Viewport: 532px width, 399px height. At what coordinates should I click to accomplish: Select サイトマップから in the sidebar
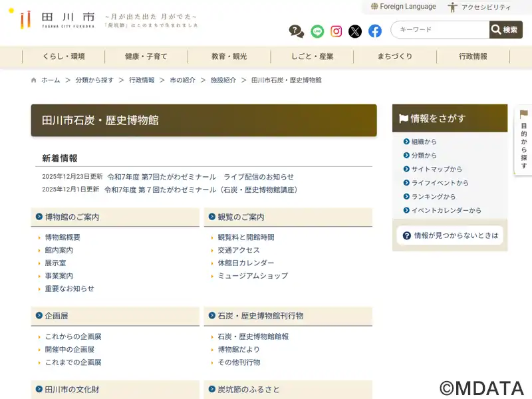click(436, 170)
